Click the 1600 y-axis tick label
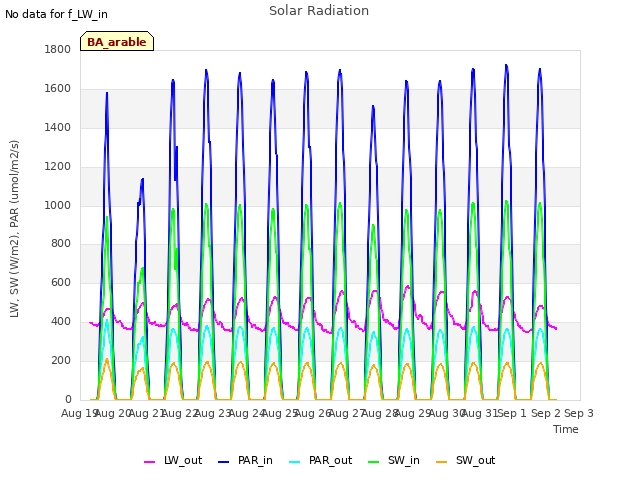This screenshot has height=480, width=640. coord(58,88)
